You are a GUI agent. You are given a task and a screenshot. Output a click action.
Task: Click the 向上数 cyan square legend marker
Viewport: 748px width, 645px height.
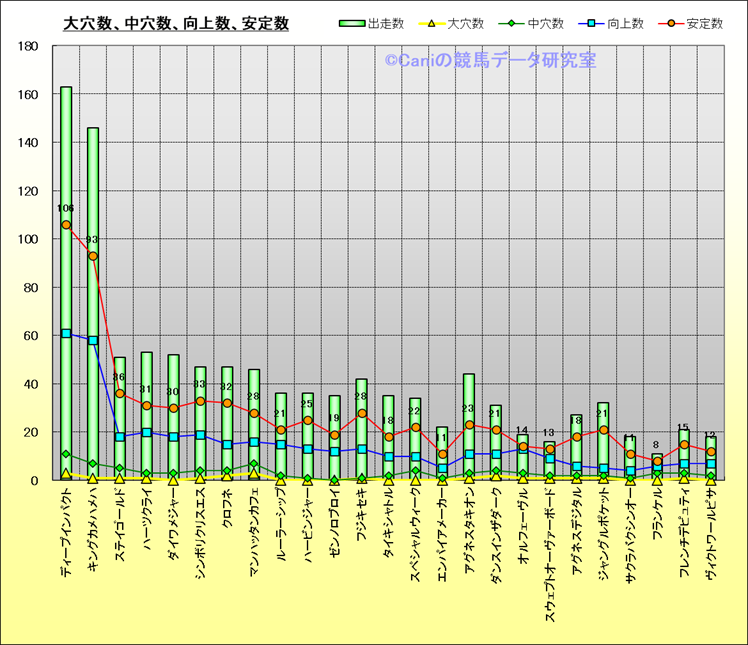591,23
